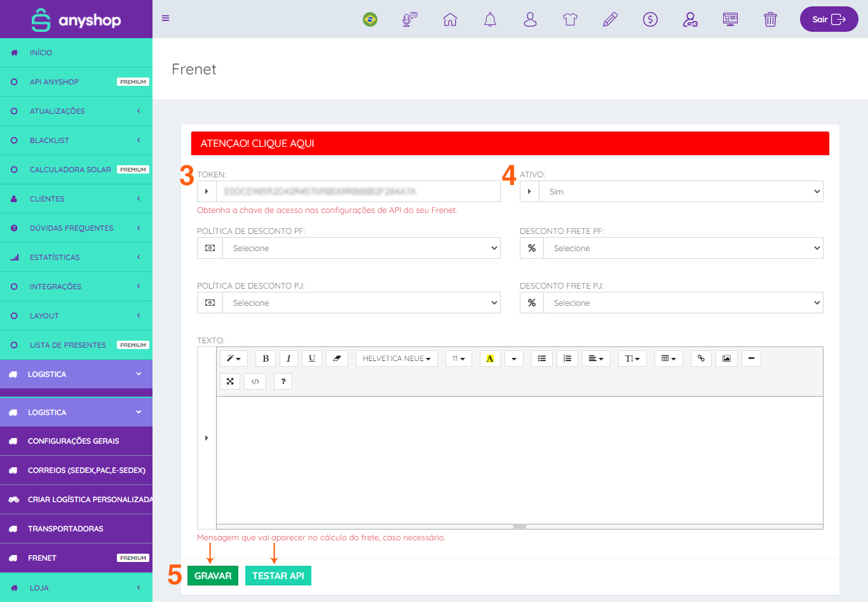Image resolution: width=868 pixels, height=602 pixels.
Task: Toggle bold formatting in the editor
Action: pos(266,359)
